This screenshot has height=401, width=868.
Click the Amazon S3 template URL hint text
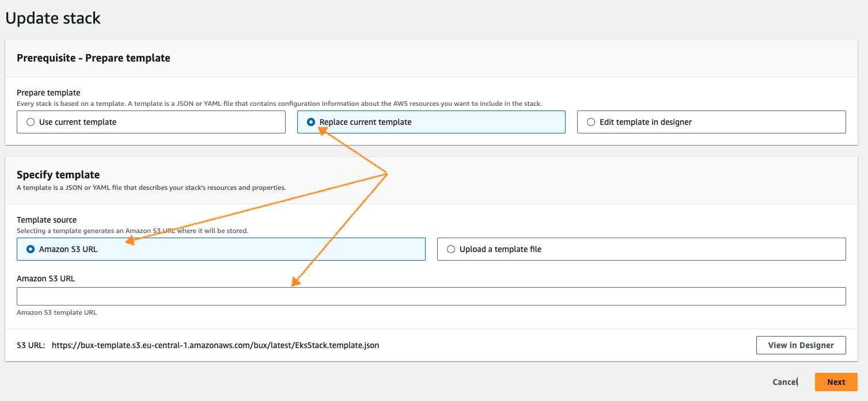click(57, 312)
